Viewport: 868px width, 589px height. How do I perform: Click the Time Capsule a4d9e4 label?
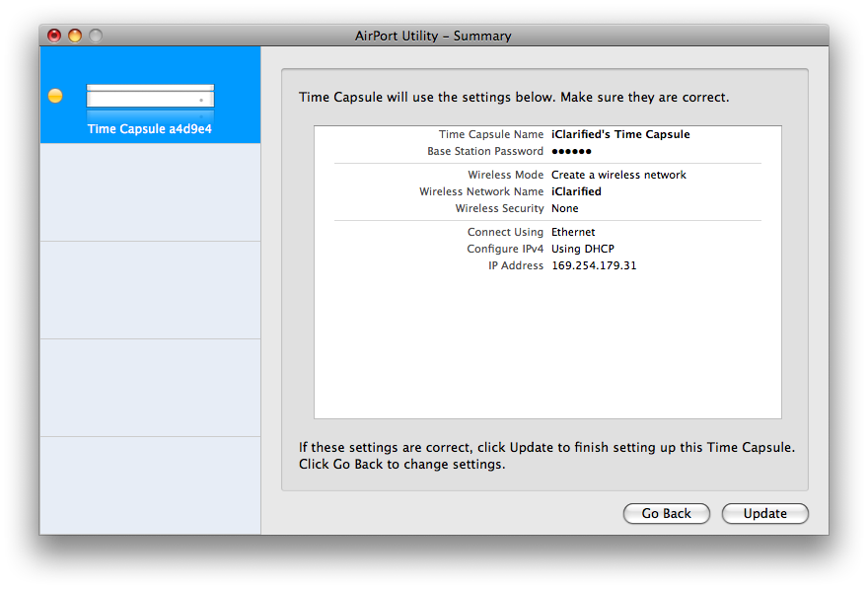[x=150, y=129]
